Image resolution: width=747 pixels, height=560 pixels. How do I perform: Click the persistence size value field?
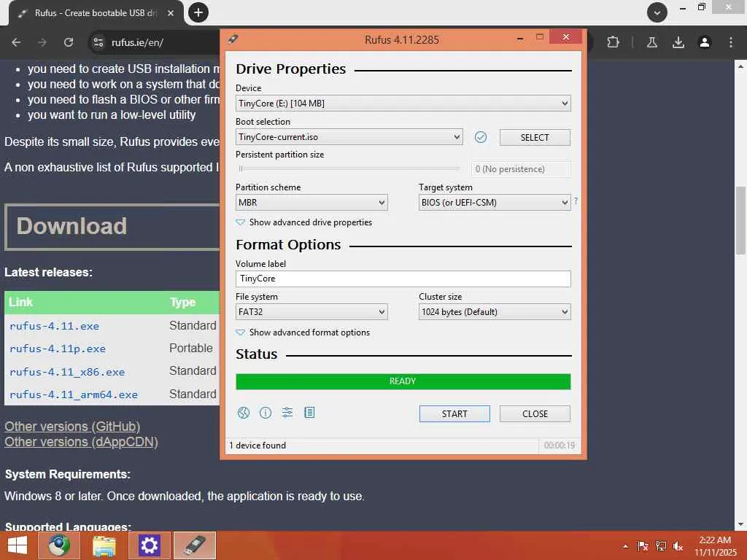tap(521, 169)
